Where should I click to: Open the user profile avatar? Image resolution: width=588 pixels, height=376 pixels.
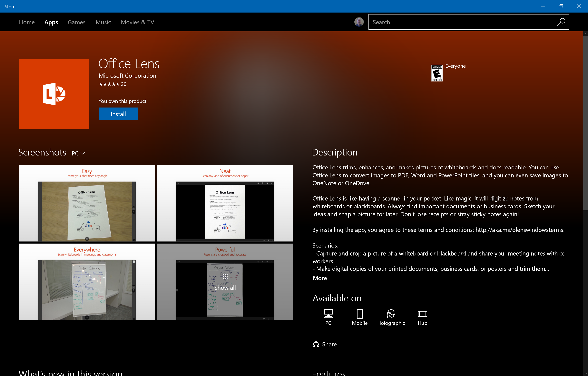tap(359, 22)
